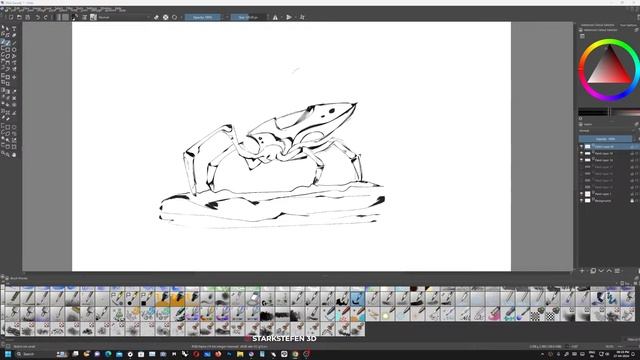
Task: Switch to Advanced Color Selector tab
Action: tap(598, 25)
